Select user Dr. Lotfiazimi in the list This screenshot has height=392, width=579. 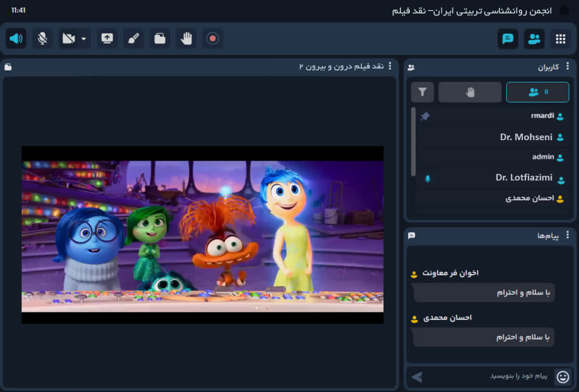click(492, 178)
